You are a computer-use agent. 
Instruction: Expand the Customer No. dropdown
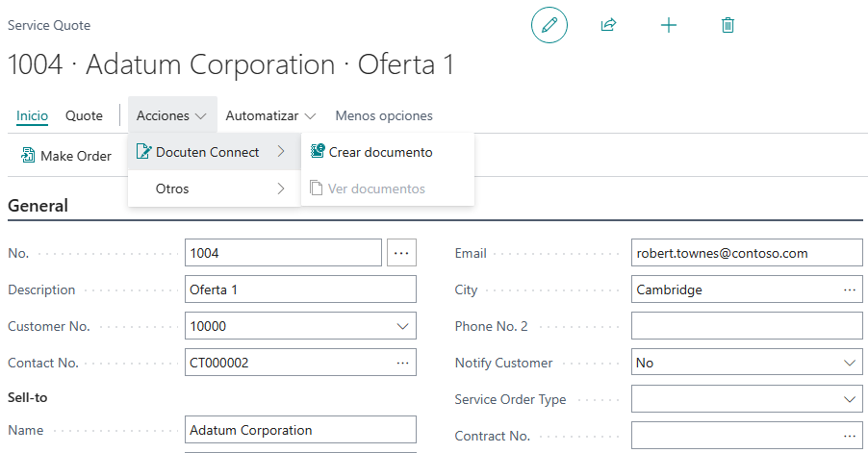point(401,326)
